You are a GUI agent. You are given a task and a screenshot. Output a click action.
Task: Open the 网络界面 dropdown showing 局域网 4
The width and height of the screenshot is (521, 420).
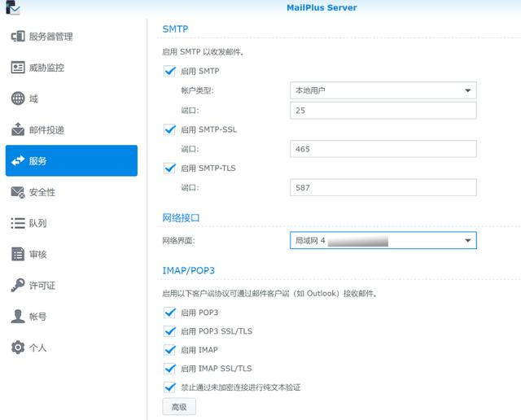pyautogui.click(x=383, y=240)
